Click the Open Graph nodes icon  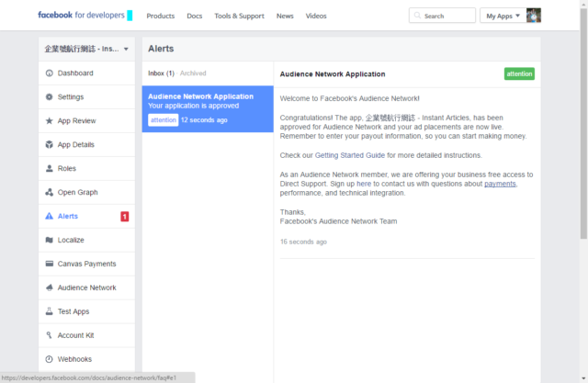click(49, 192)
